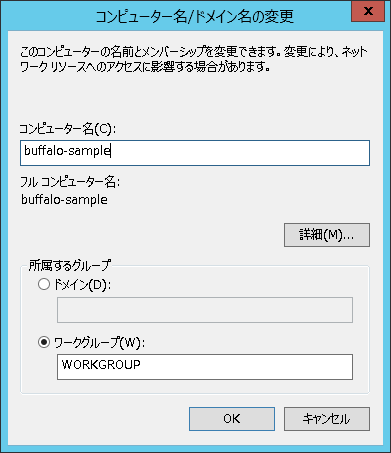The width and height of the screenshot is (391, 453).
Task: Click the full computer name value buffalo-sample
Action: [64, 200]
